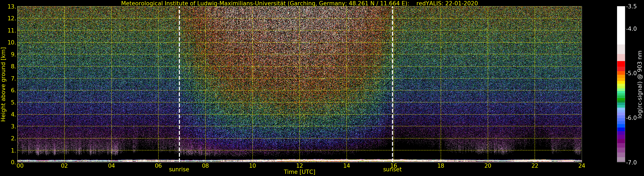Click the '3.' tick on the height axis
Viewport: 644px width, 176px height.
point(13,127)
